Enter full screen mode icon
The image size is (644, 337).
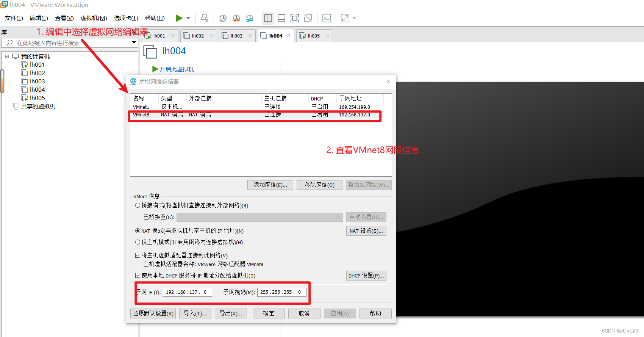click(x=295, y=18)
